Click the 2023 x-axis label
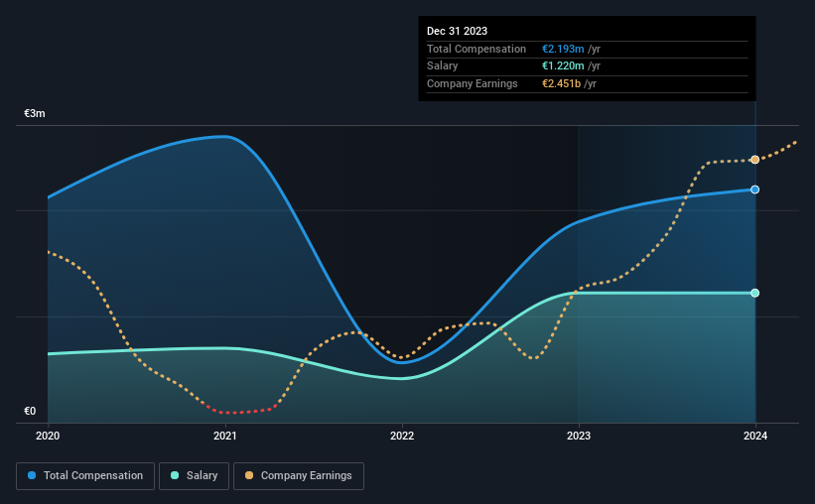 coord(579,436)
